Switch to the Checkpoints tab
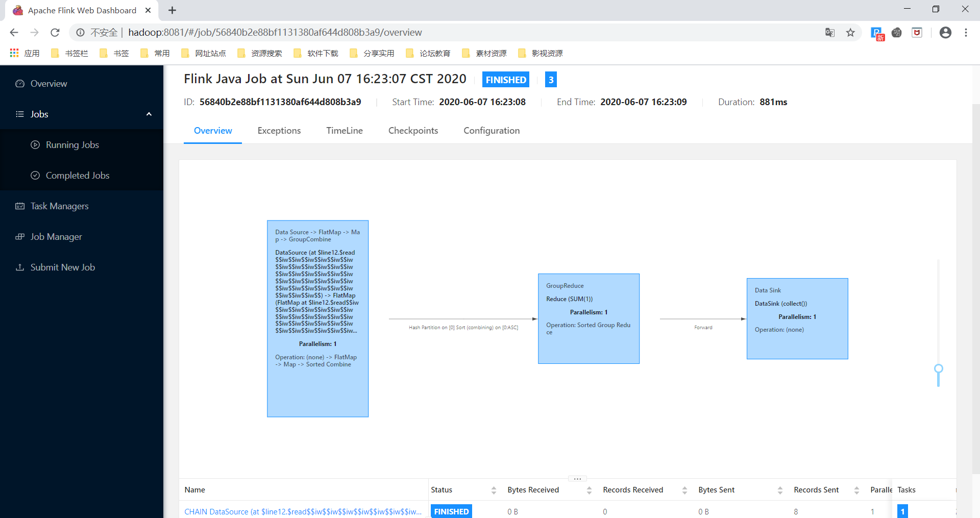Screen dimensions: 980x518 pos(413,131)
